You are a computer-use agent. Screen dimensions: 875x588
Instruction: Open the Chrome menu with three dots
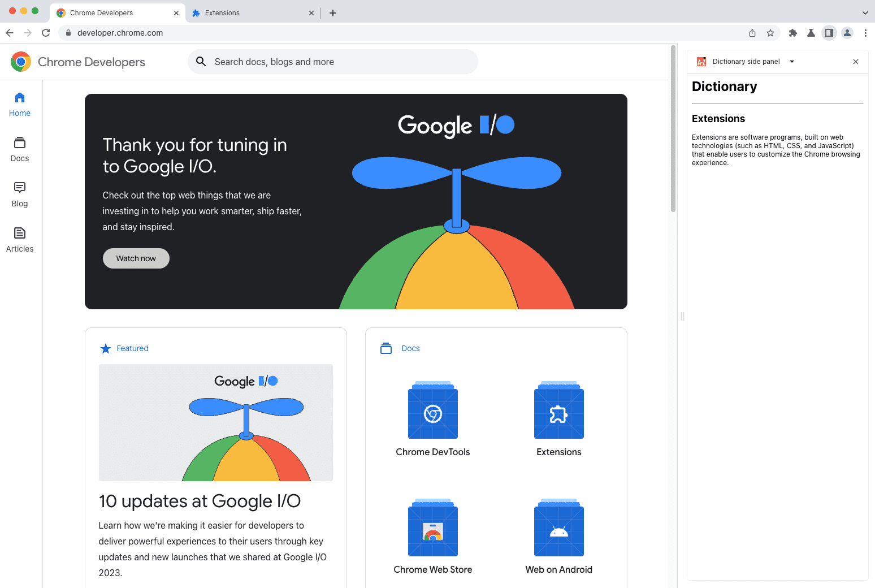[x=865, y=33]
